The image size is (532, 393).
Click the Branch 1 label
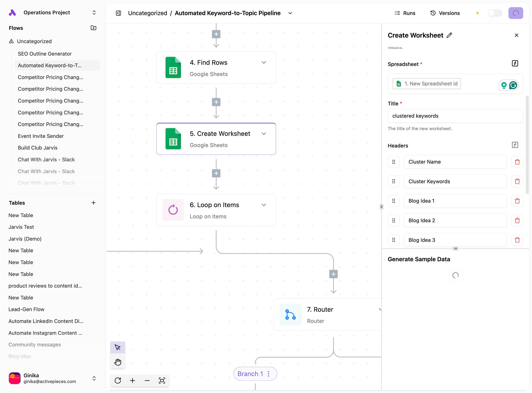coord(250,374)
